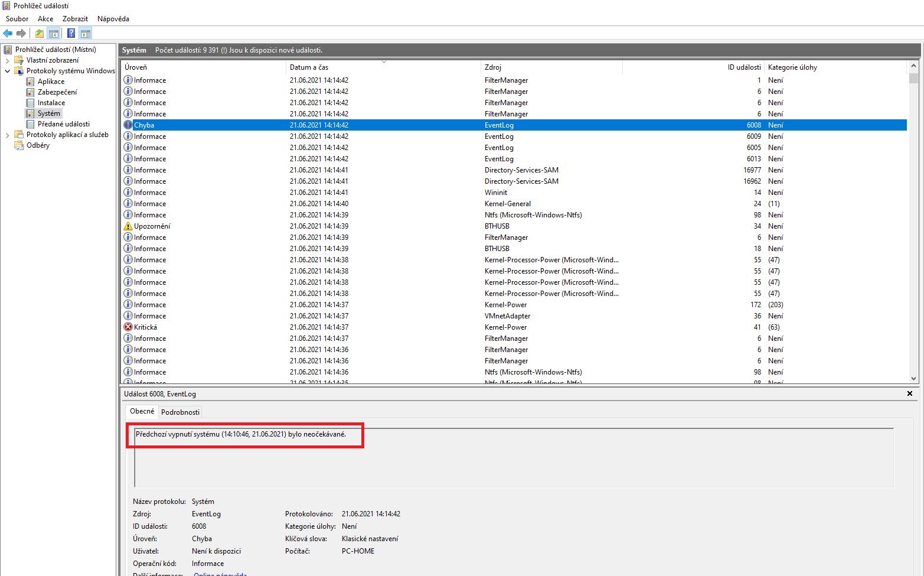Viewport: 924px width, 576px height.
Task: Select the Zabezpečení log icon in tree
Action: [31, 92]
